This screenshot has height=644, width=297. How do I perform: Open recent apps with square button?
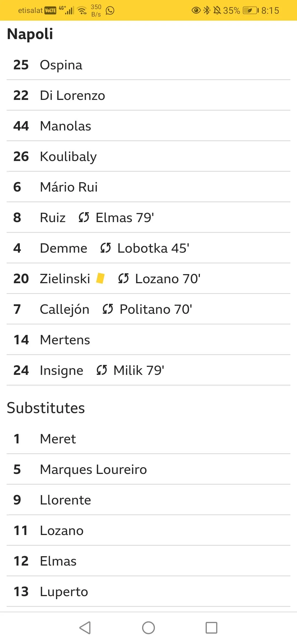point(211,628)
